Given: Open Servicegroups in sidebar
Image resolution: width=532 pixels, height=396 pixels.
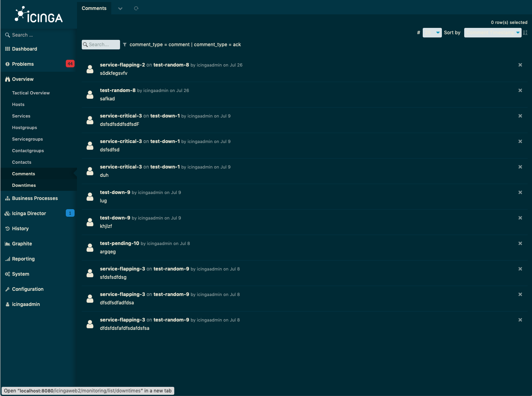Looking at the screenshot, I should tap(28, 139).
